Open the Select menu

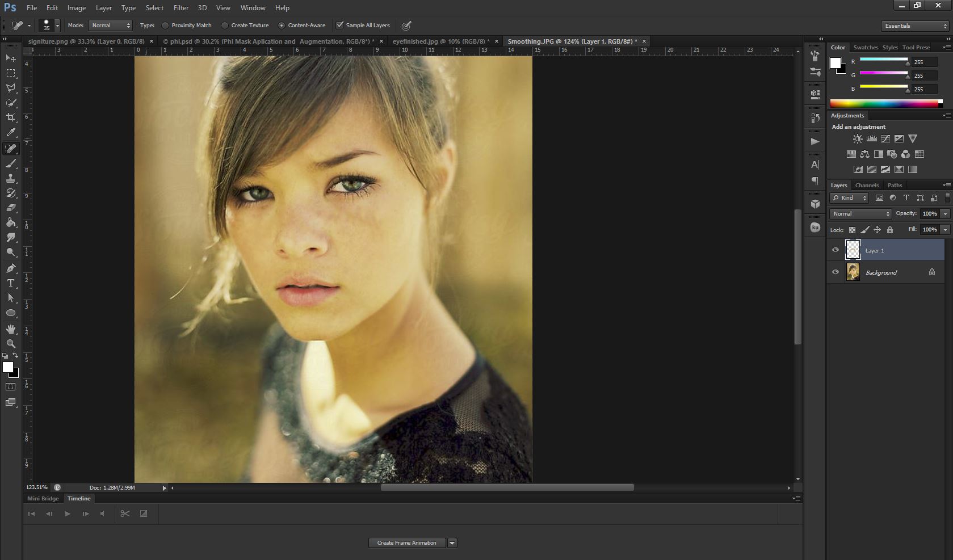tap(154, 8)
